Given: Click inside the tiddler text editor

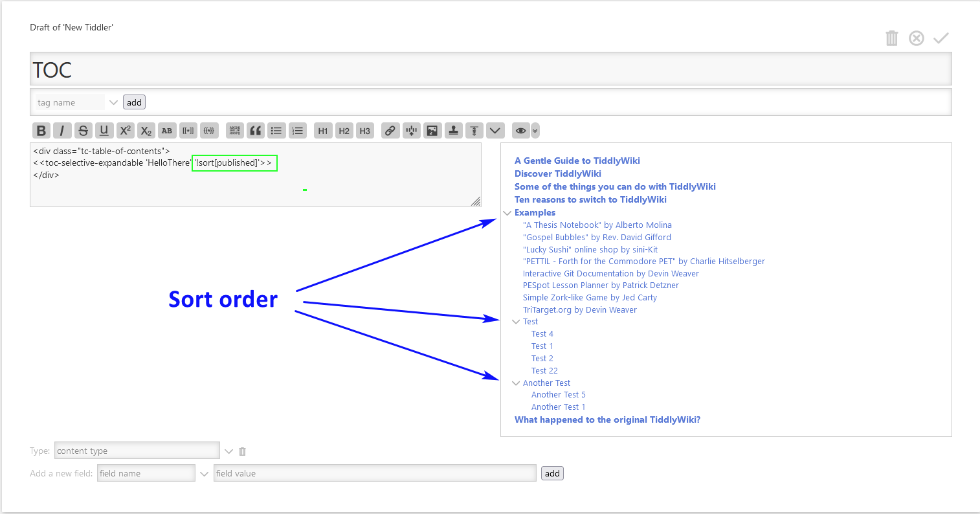Looking at the screenshot, I should tap(256, 175).
